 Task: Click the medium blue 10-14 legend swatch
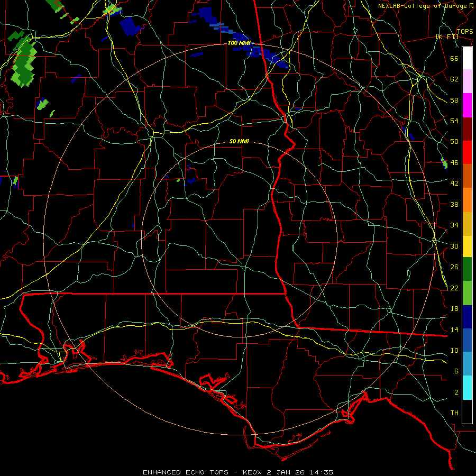(467, 340)
